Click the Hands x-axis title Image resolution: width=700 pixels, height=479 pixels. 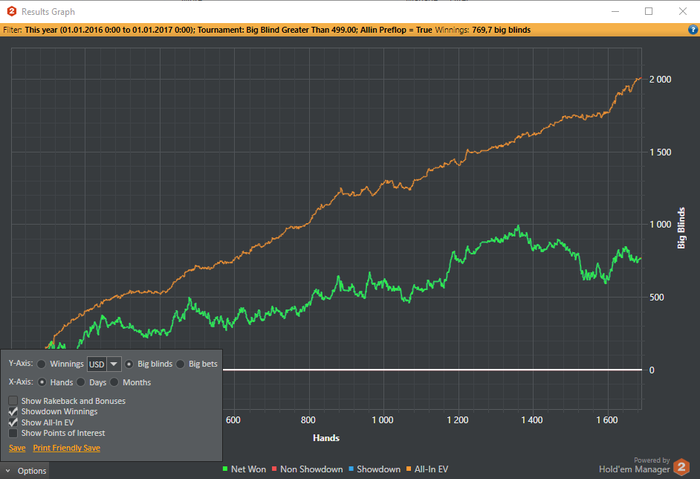point(326,438)
